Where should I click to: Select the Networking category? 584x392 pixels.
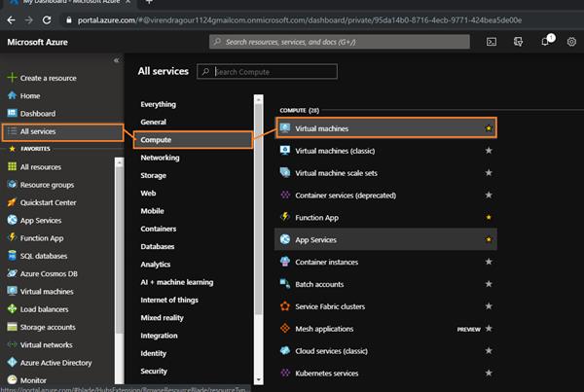point(160,158)
